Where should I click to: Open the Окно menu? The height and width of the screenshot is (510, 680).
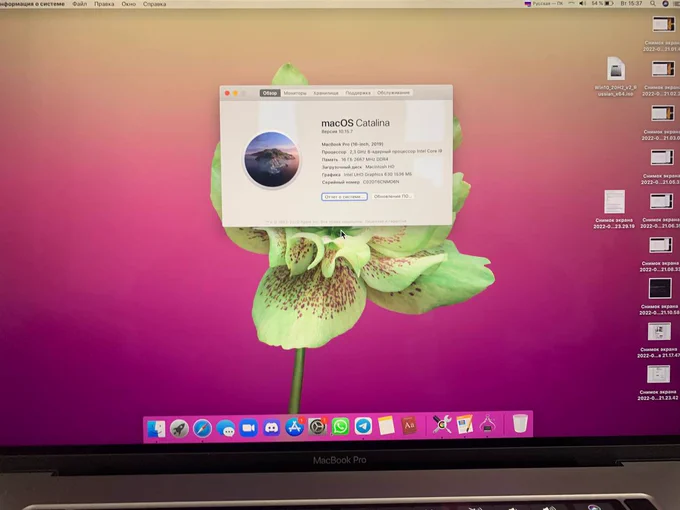[x=128, y=4]
